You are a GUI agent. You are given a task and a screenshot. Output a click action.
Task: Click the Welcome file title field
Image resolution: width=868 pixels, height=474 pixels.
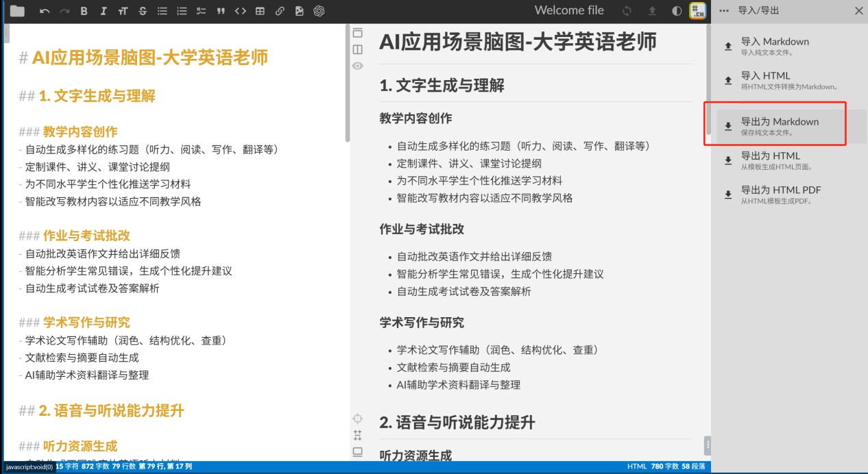pos(569,10)
